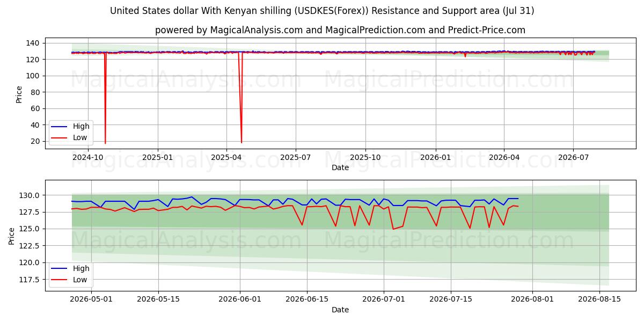The width and height of the screenshot is (644, 322).
Task: Click the '2025-01' x-axis label
Action: click(158, 157)
